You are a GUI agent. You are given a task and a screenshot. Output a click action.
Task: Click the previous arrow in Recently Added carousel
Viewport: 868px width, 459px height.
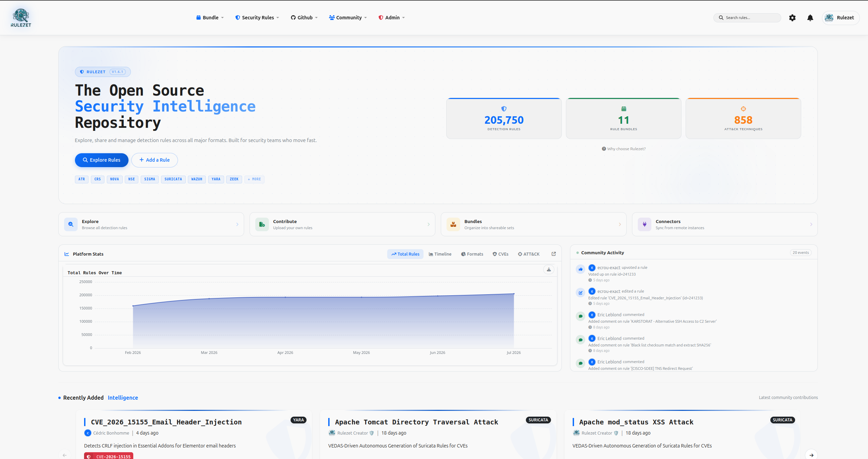click(64, 455)
